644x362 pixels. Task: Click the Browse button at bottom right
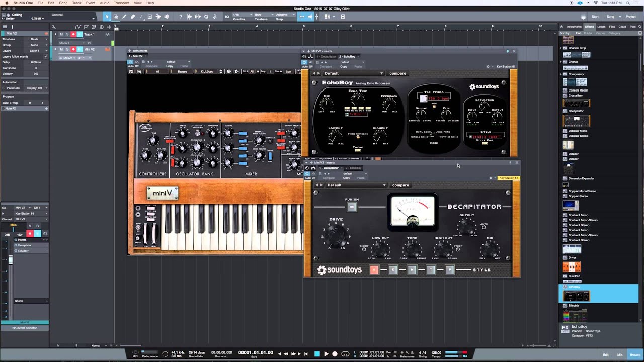click(x=634, y=355)
